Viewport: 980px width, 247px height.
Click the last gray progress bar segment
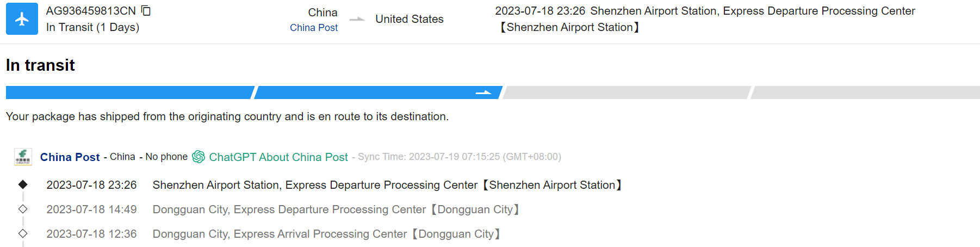tap(866, 92)
